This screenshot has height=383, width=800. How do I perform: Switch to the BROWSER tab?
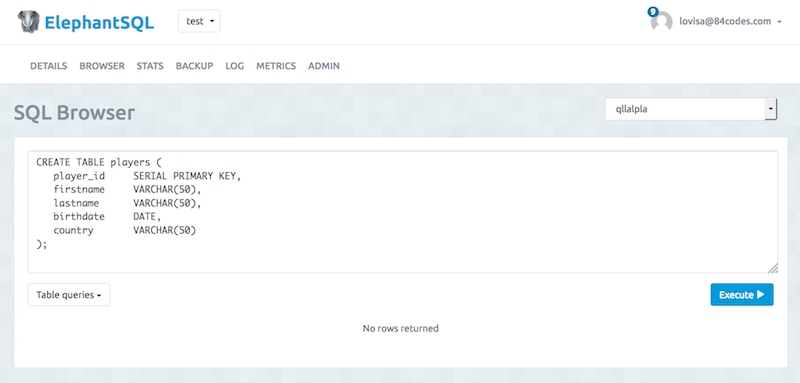tap(102, 66)
